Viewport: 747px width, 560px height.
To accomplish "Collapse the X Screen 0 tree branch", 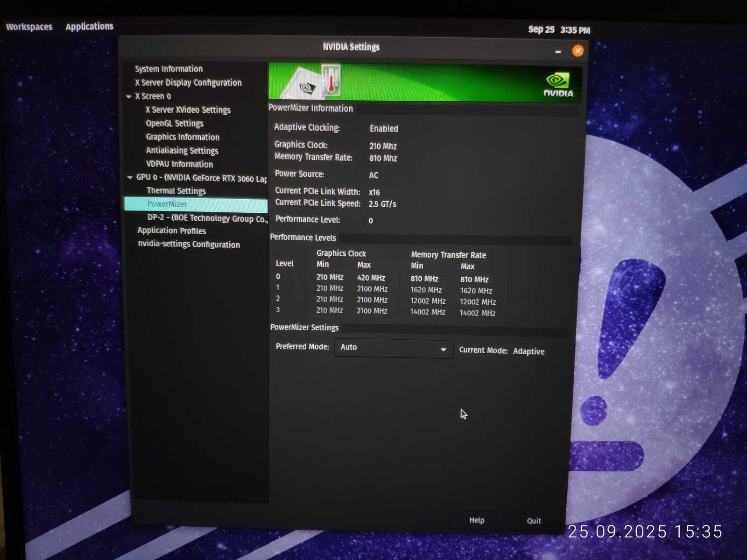I will (129, 97).
